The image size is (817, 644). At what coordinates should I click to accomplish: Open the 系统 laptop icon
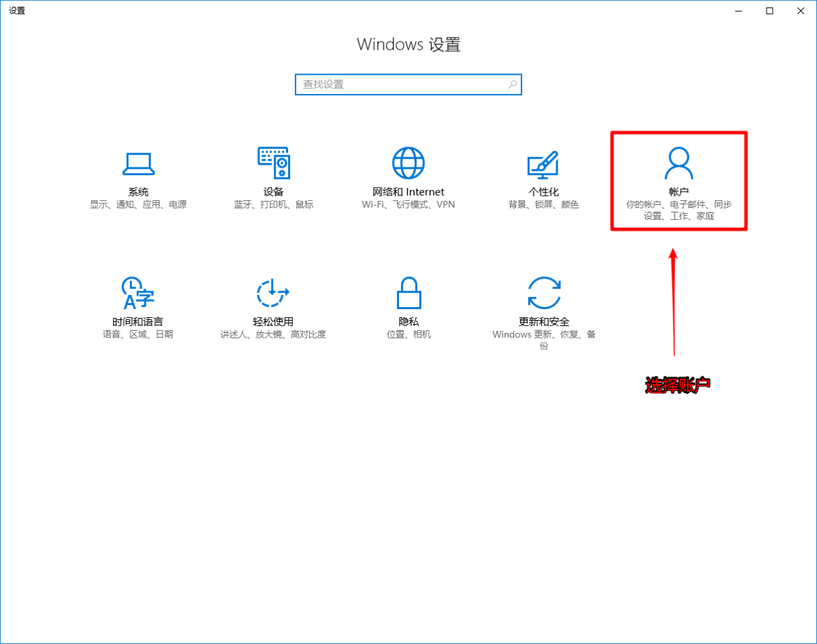(138, 163)
